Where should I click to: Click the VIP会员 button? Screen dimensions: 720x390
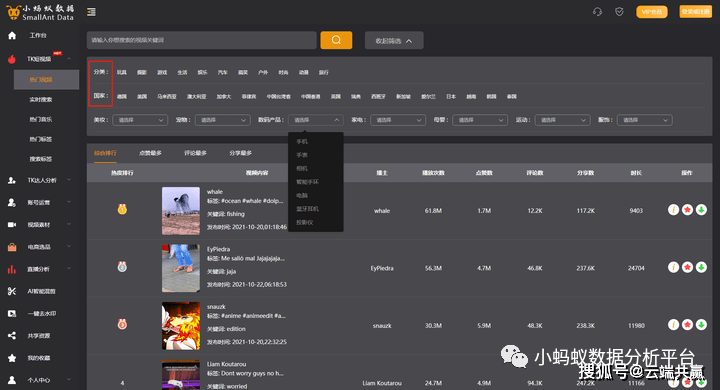click(652, 12)
